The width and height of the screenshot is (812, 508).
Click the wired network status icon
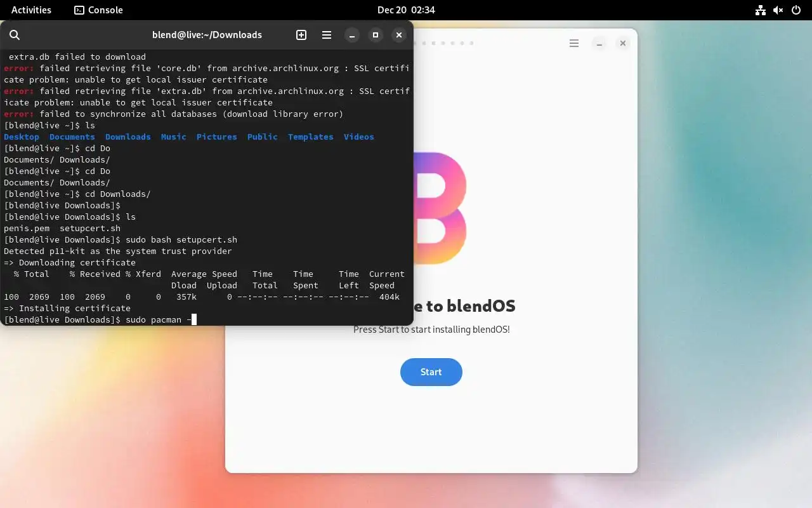pyautogui.click(x=760, y=10)
